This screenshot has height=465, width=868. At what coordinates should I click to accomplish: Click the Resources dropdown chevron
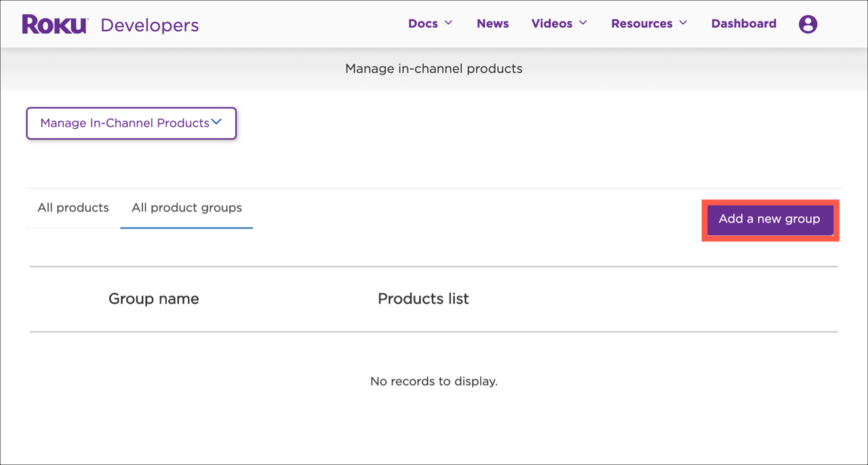tap(684, 23)
